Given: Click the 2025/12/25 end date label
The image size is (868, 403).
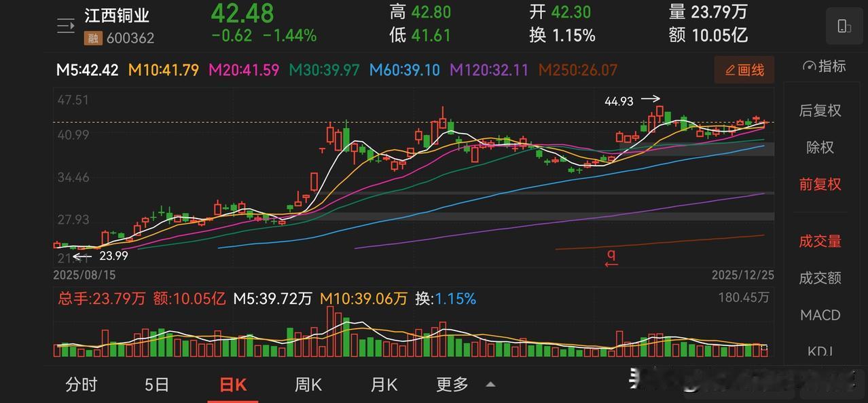Looking at the screenshot, I should coord(742,275).
